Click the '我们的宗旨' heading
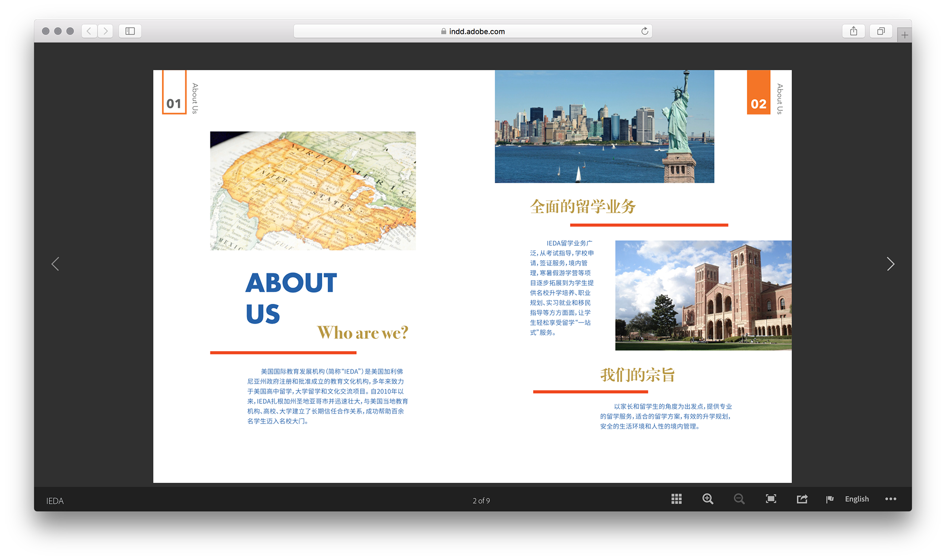 [x=637, y=375]
